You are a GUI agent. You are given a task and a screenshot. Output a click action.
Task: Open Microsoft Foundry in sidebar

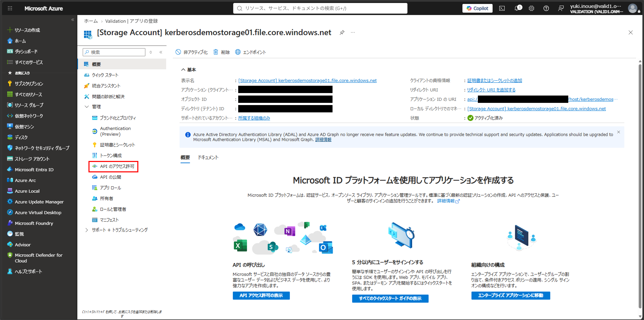point(30,223)
